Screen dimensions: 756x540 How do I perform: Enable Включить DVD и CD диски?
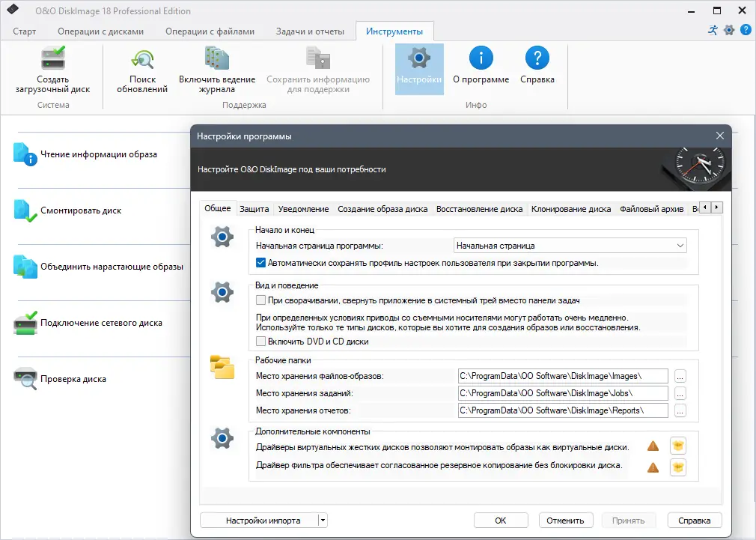(x=260, y=342)
